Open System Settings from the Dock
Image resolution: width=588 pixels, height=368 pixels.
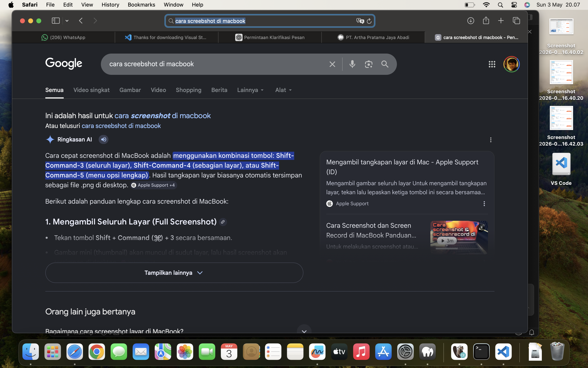[405, 352]
